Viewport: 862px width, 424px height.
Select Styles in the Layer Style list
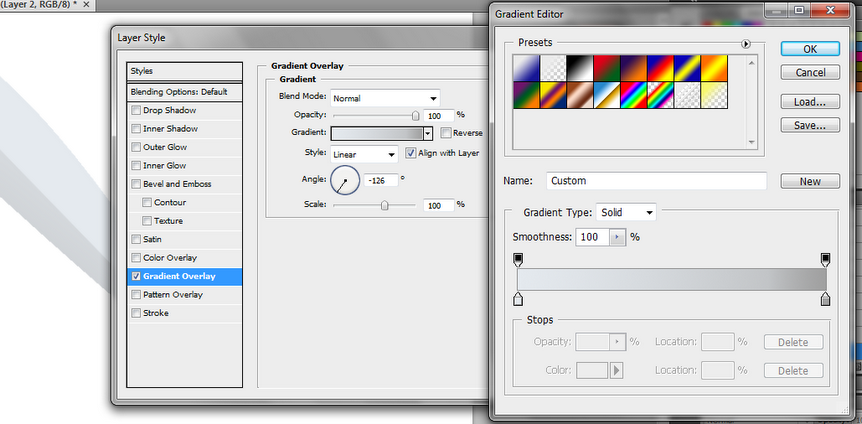point(184,71)
